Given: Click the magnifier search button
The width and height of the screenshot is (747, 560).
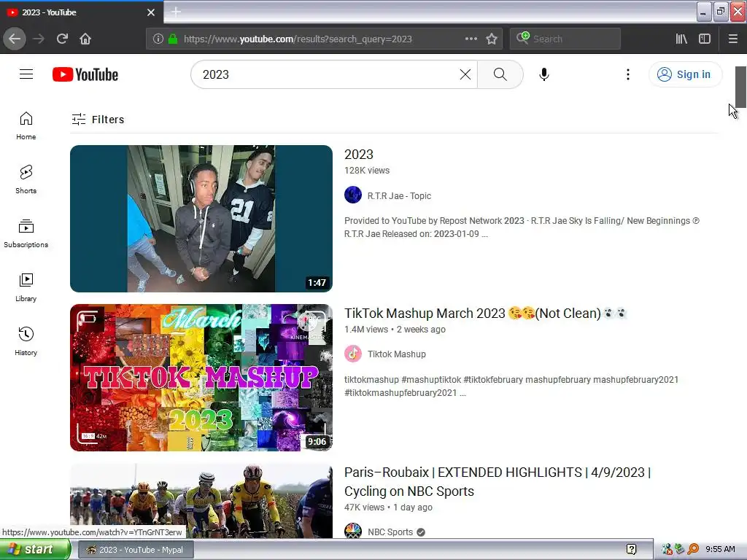Looking at the screenshot, I should pyautogui.click(x=500, y=74).
